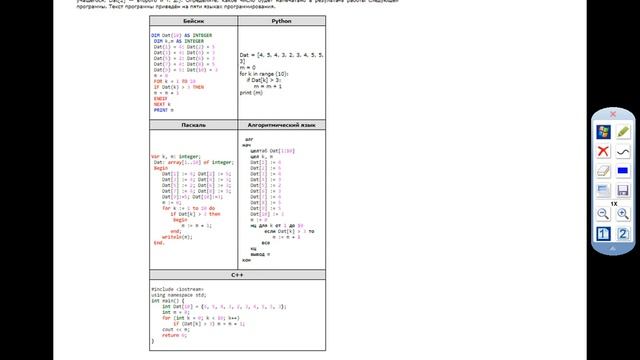Zoom in with the plus magnifier

click(623, 214)
